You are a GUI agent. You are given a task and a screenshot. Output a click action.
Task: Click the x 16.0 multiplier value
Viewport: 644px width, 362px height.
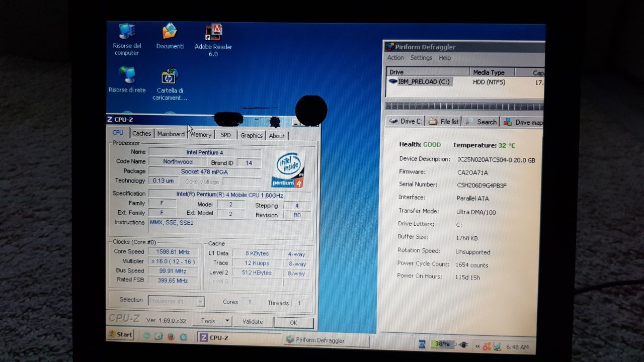[173, 261]
